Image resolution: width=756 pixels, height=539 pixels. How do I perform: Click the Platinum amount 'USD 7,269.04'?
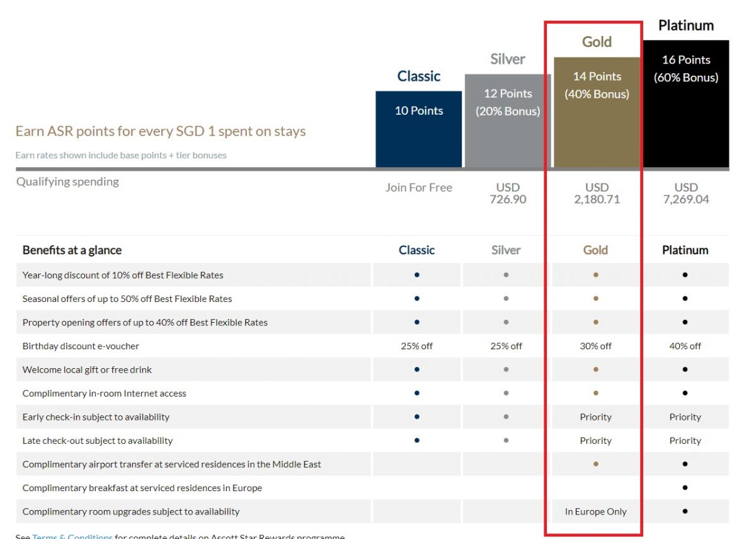click(x=686, y=193)
